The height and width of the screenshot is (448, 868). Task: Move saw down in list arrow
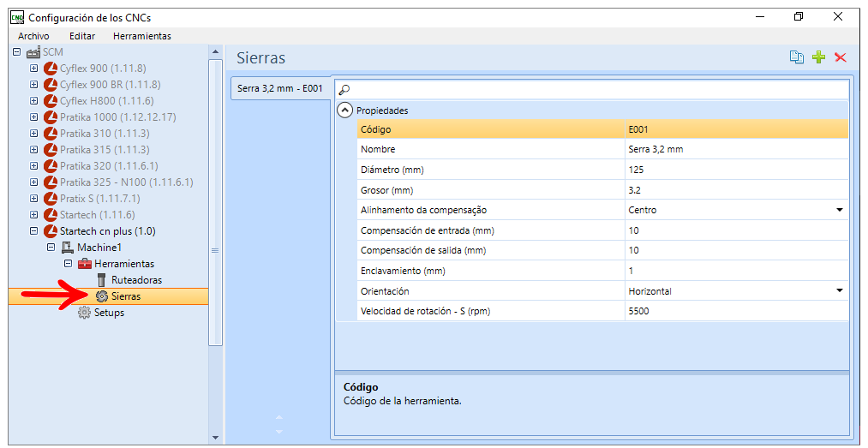point(279,432)
